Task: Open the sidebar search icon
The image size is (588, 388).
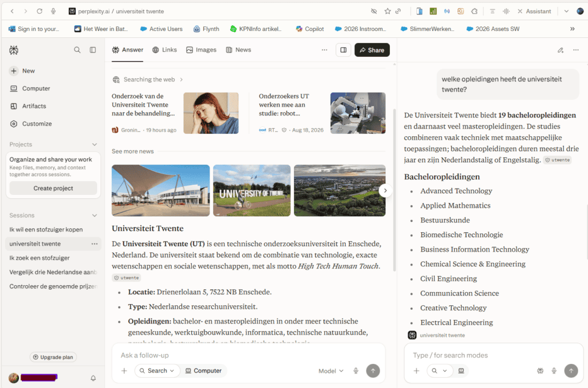Action: 78,50
